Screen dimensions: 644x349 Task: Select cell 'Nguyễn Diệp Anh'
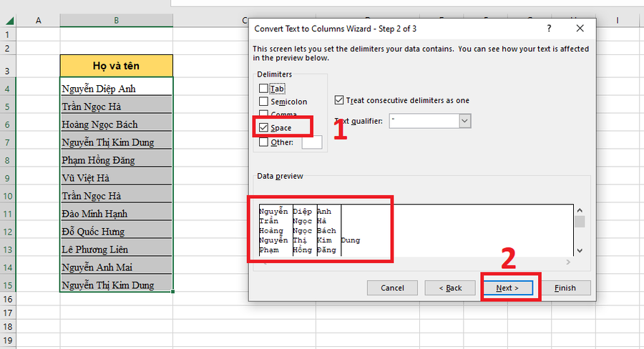pos(116,88)
